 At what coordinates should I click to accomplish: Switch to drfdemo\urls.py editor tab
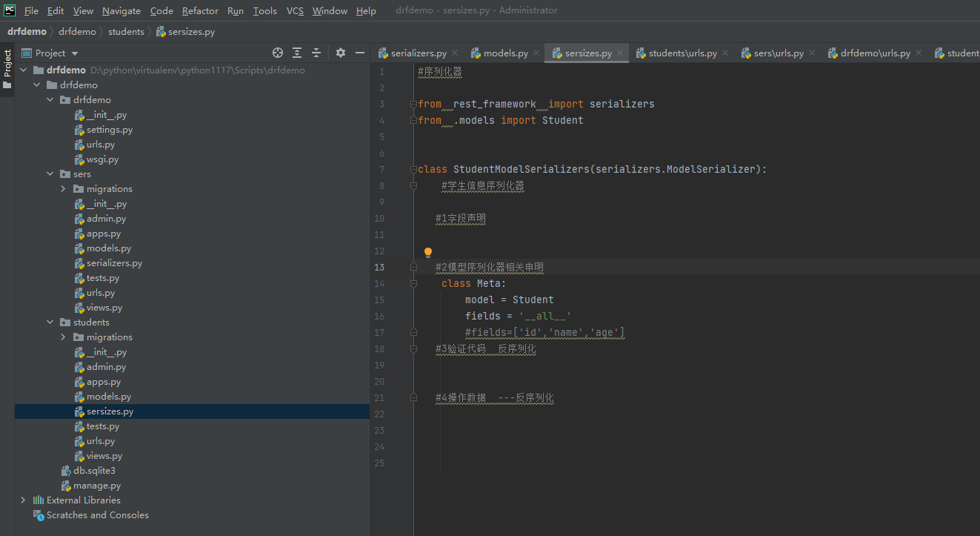pyautogui.click(x=875, y=53)
